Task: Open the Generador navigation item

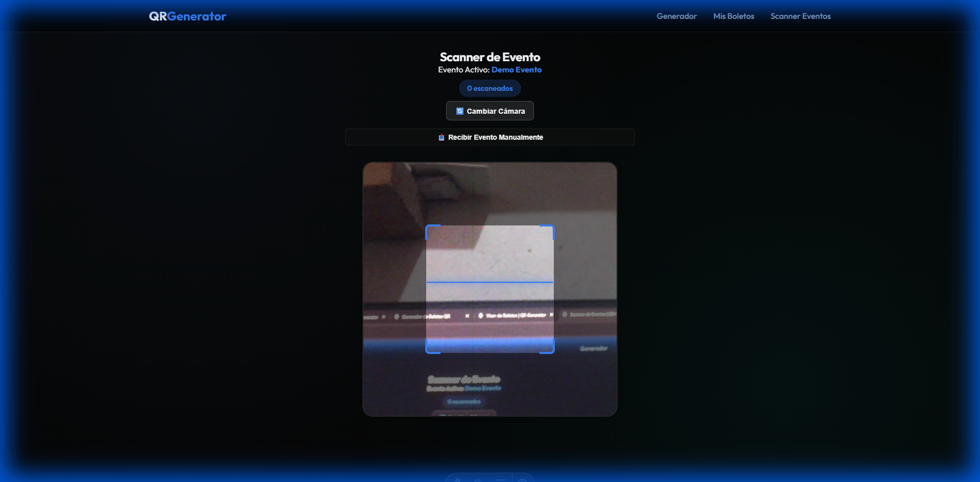Action: (676, 16)
